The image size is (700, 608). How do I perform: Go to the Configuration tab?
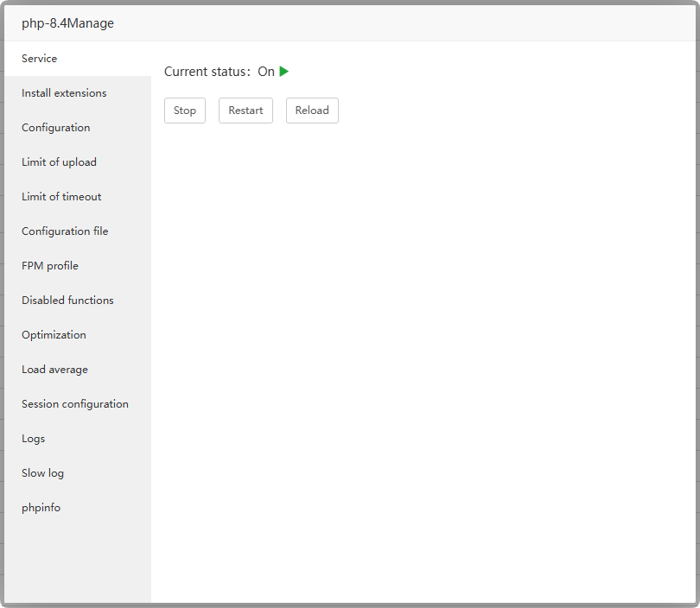click(56, 128)
